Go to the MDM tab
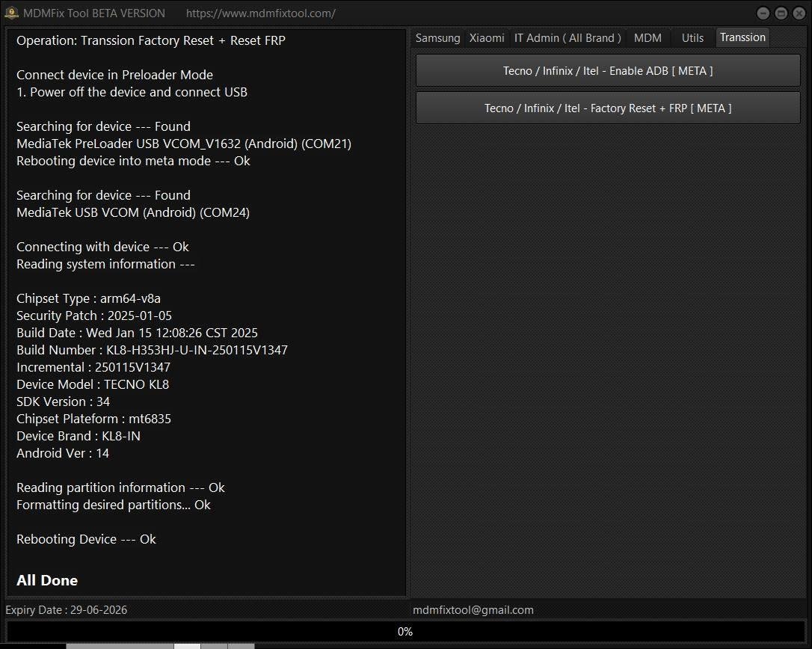Image resolution: width=812 pixels, height=649 pixels. [x=648, y=38]
